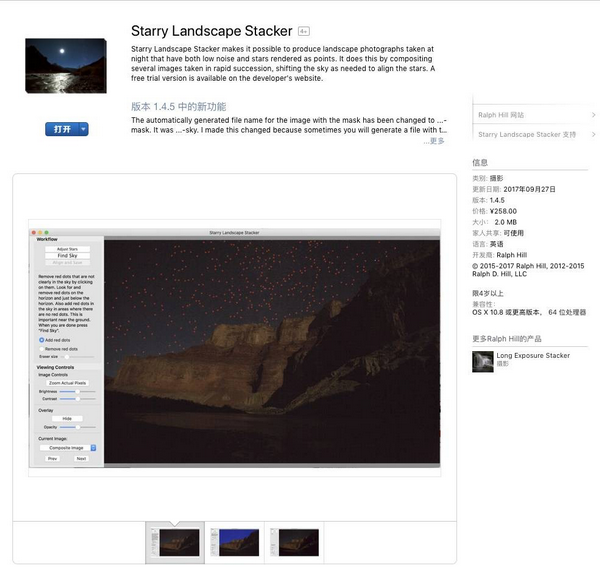This screenshot has height=576, width=600.
Task: Open the Ralph Hill 网站 link
Action: coord(501,115)
